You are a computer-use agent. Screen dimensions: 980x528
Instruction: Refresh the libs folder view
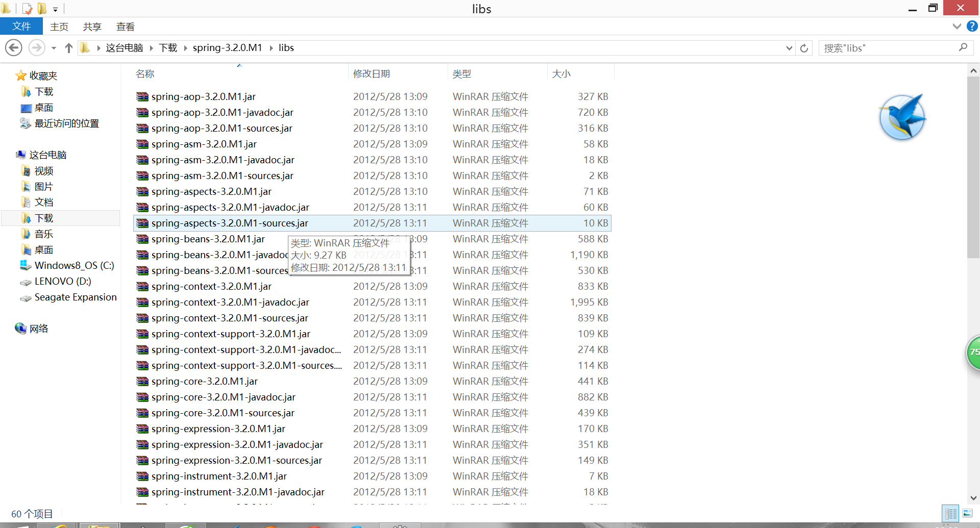click(804, 48)
